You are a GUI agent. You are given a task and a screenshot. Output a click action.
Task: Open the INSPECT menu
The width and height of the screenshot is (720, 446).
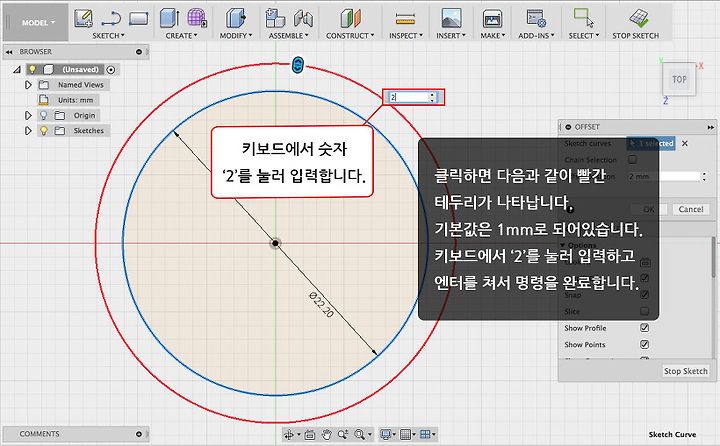coord(405,35)
